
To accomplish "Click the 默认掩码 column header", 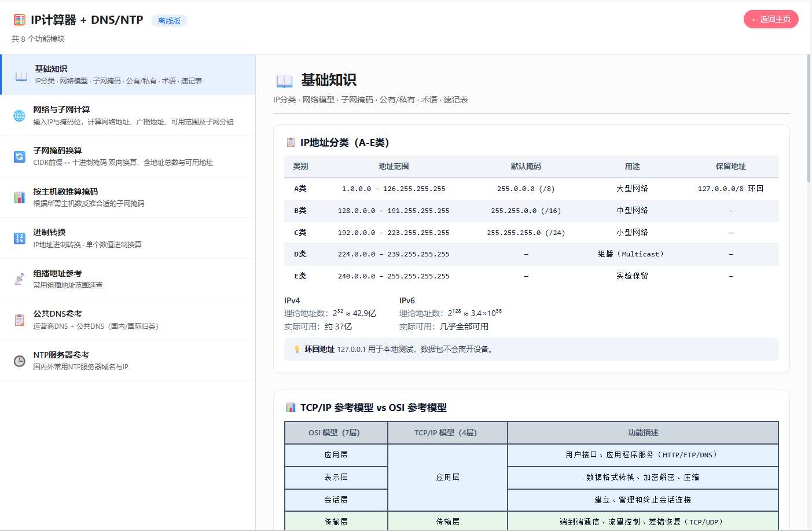I will pyautogui.click(x=526, y=166).
